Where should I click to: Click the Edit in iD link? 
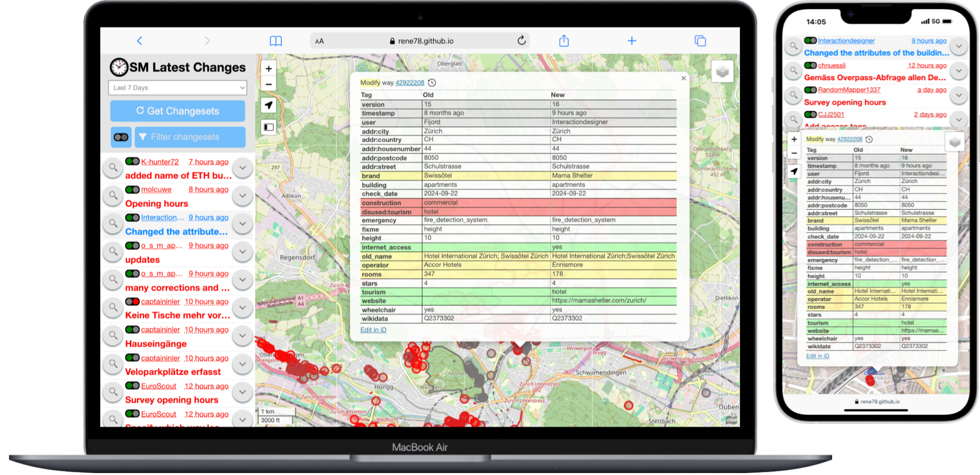[x=373, y=330]
